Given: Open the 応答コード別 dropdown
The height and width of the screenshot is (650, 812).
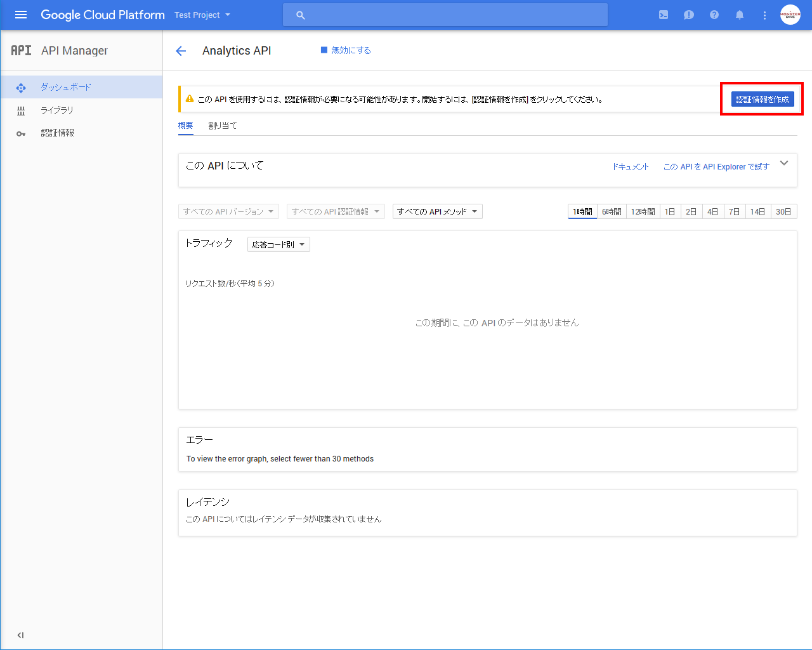Looking at the screenshot, I should 278,244.
